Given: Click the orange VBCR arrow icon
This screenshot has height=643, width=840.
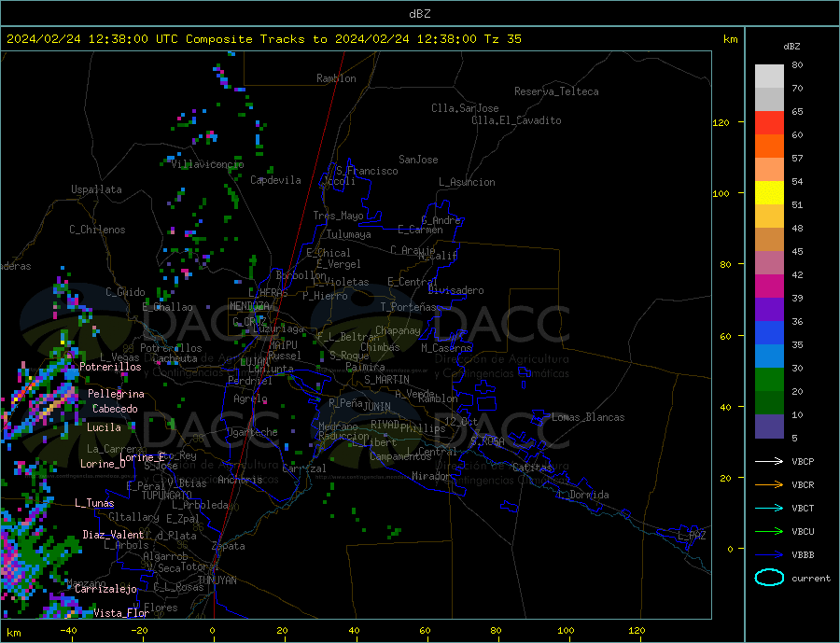Looking at the screenshot, I should (769, 485).
